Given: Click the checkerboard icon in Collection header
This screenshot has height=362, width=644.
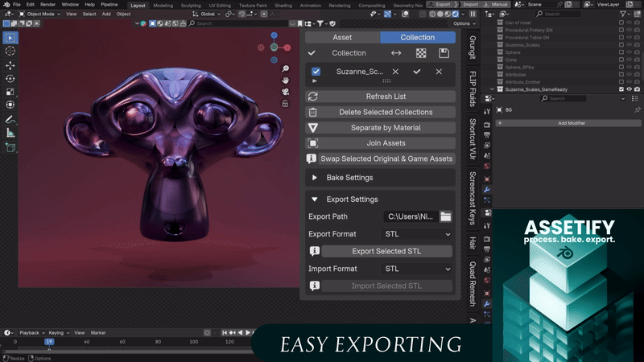Looking at the screenshot, I should 421,53.
